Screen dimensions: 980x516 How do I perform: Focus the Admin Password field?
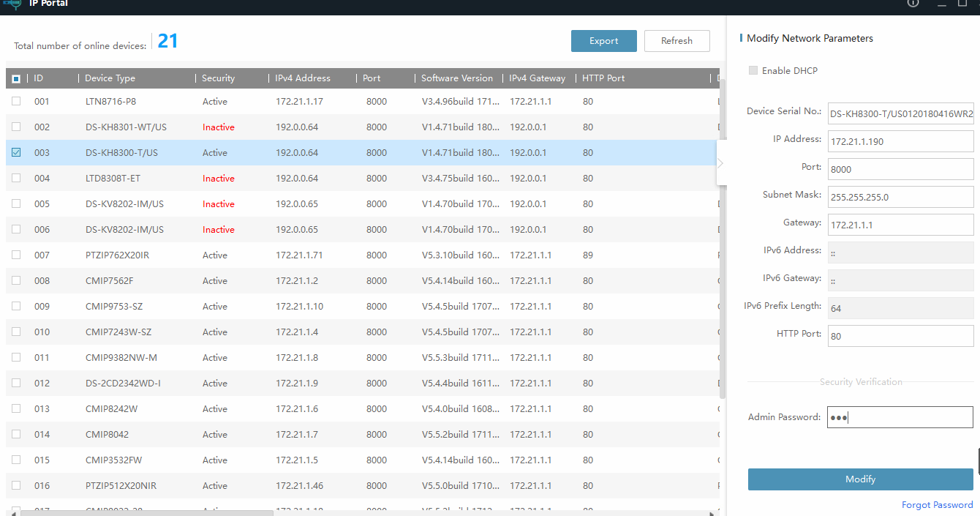point(900,417)
